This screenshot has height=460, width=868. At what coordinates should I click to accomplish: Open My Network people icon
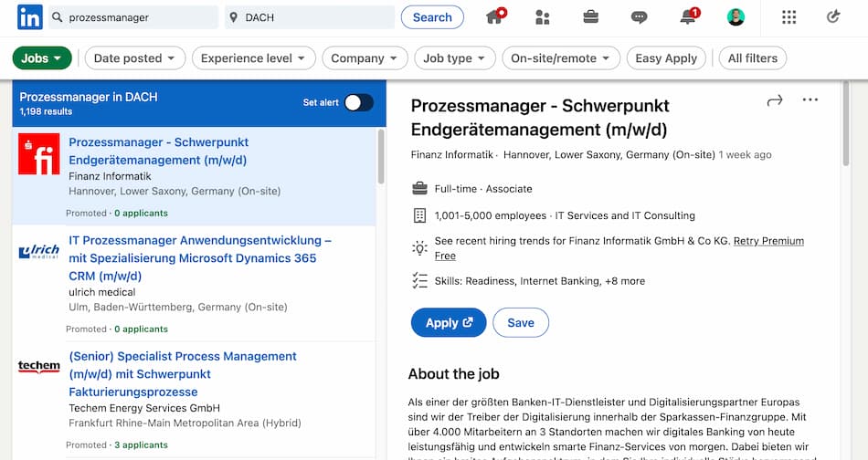pyautogui.click(x=543, y=17)
